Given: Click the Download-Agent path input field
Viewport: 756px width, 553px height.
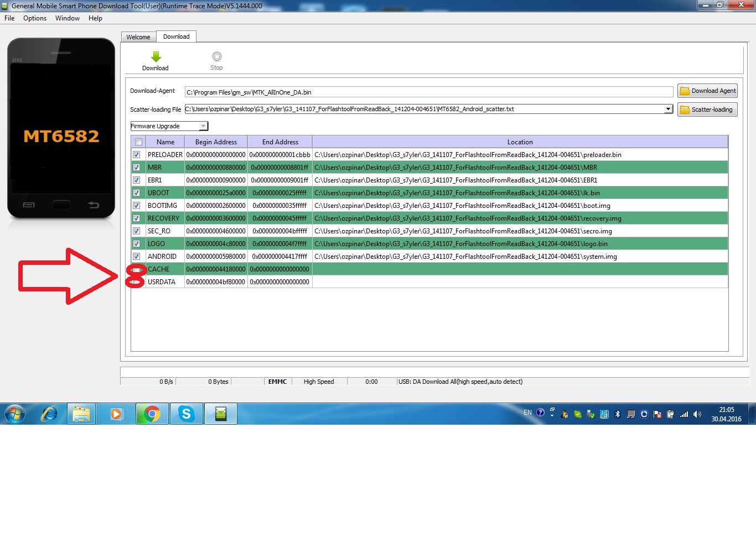Looking at the screenshot, I should pos(429,92).
